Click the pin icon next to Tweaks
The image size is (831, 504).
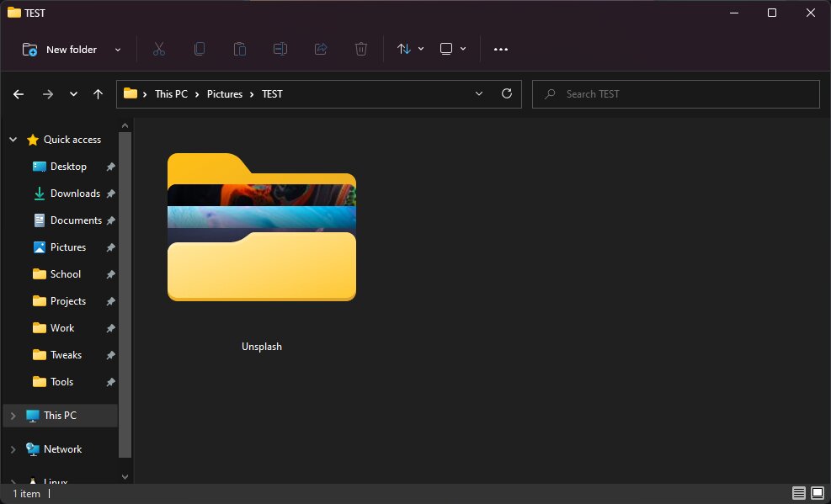click(111, 355)
